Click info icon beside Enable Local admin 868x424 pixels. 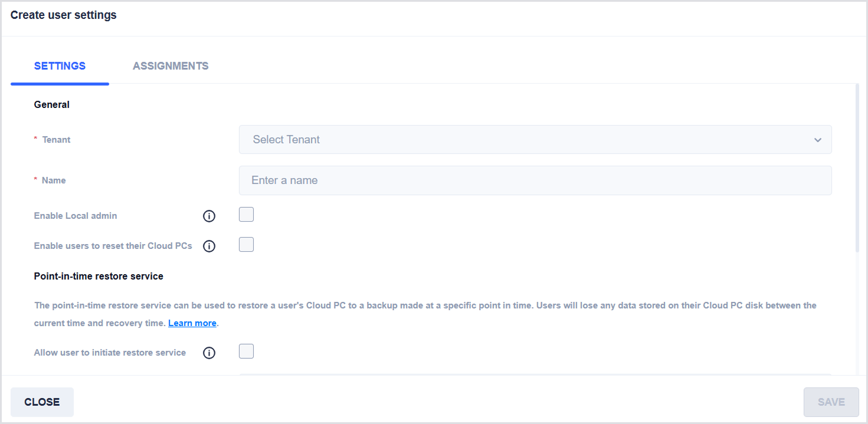(209, 216)
